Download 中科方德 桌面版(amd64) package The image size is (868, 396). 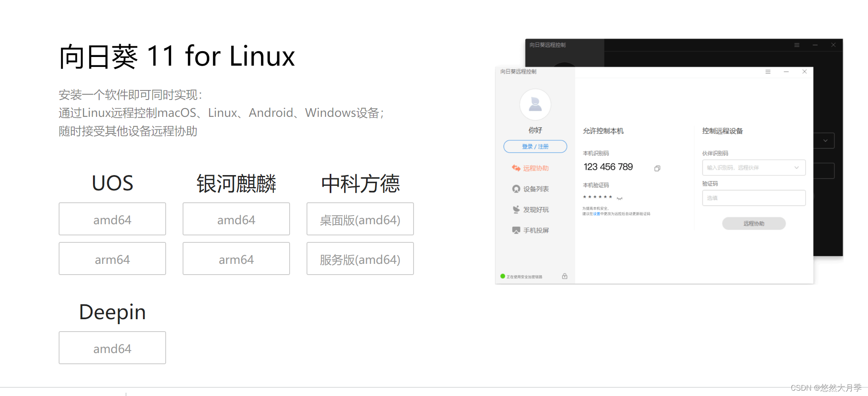click(x=360, y=219)
